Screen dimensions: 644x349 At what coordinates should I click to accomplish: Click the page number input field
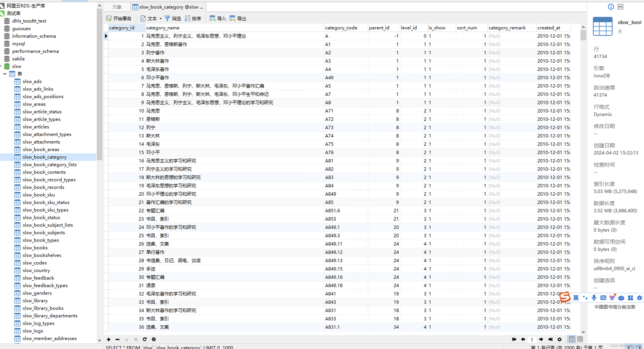532,340
